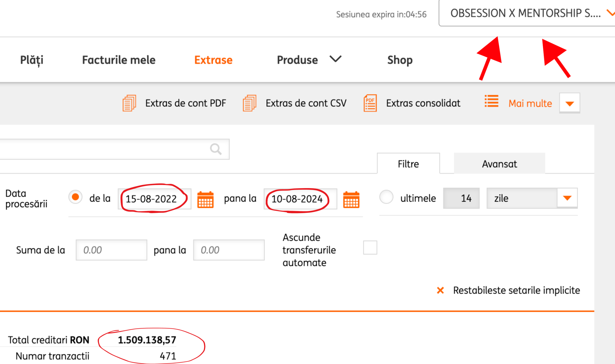Image resolution: width=615 pixels, height=364 pixels.
Task: Click the Extras de cont CSV icon
Action: tap(249, 103)
